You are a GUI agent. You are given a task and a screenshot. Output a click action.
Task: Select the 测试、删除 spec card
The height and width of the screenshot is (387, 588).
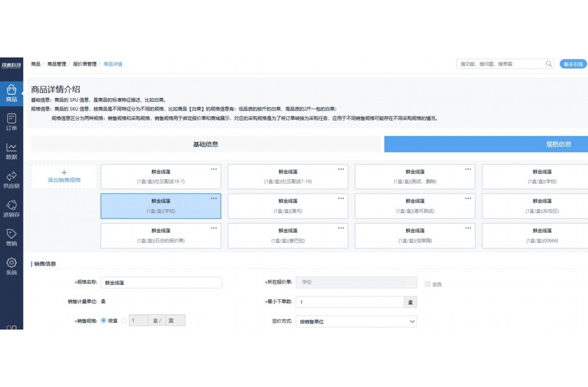click(x=415, y=176)
